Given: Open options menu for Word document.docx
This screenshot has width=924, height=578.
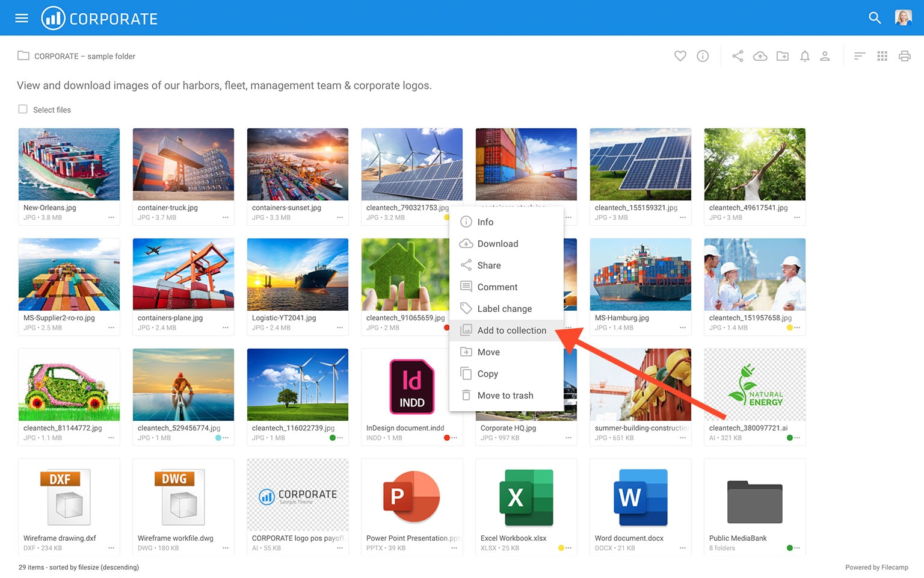Looking at the screenshot, I should (x=683, y=548).
